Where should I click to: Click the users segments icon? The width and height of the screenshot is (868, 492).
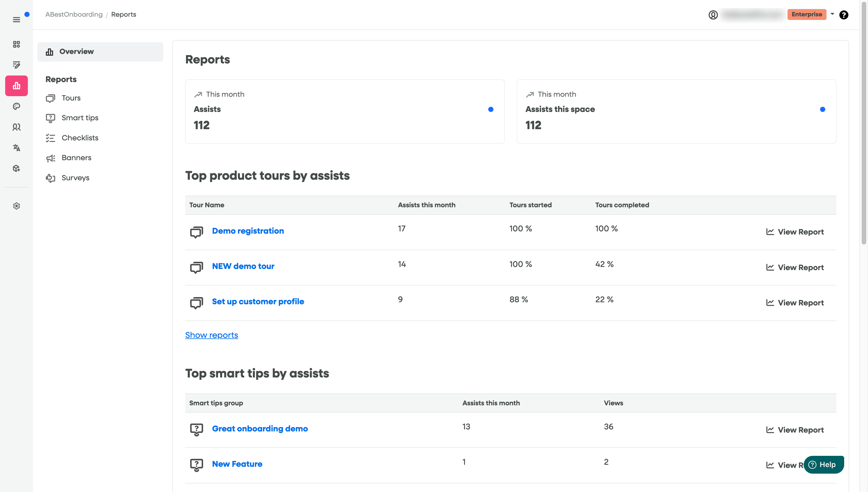(16, 127)
